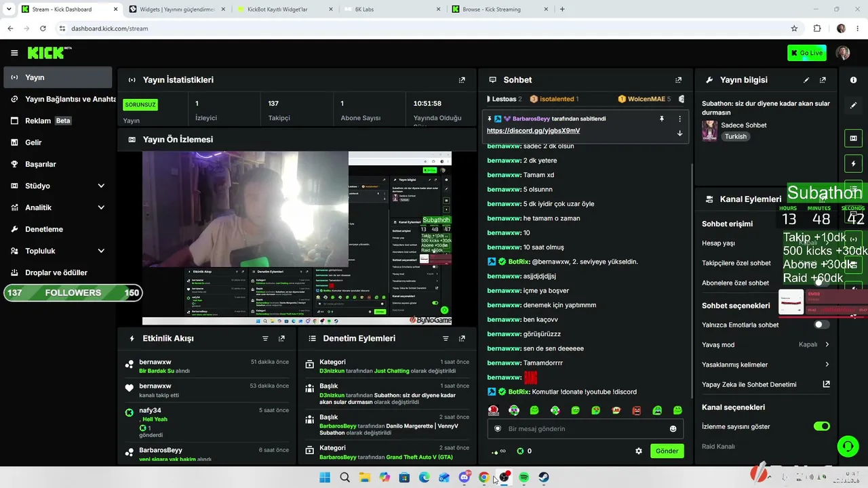The width and height of the screenshot is (868, 488).
Task: Open Windows Start menu
Action: pyautogui.click(x=325, y=477)
